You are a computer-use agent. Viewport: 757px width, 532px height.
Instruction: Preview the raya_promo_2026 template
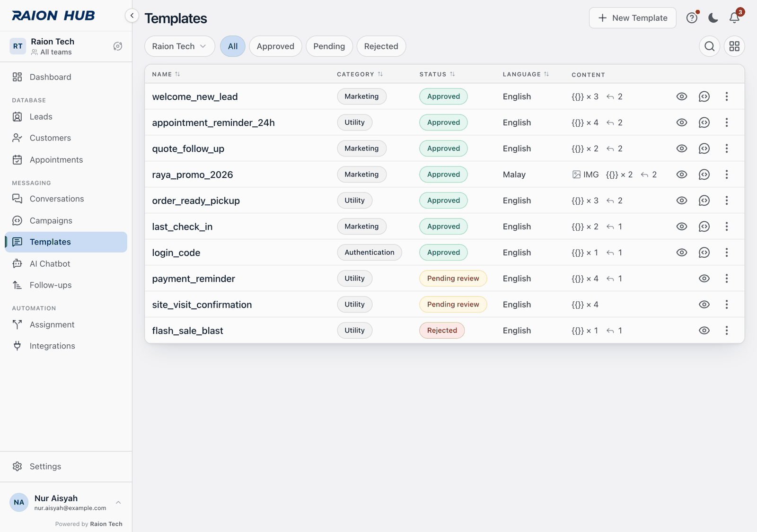681,174
